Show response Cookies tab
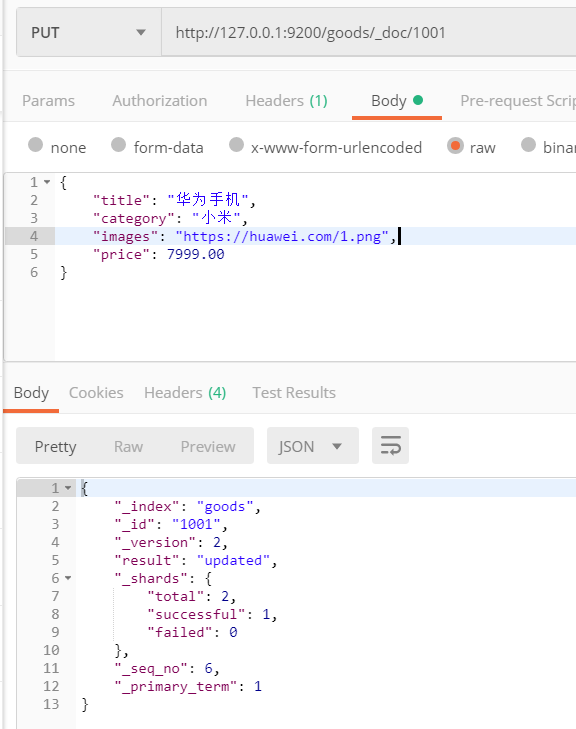This screenshot has width=576, height=729. click(96, 392)
